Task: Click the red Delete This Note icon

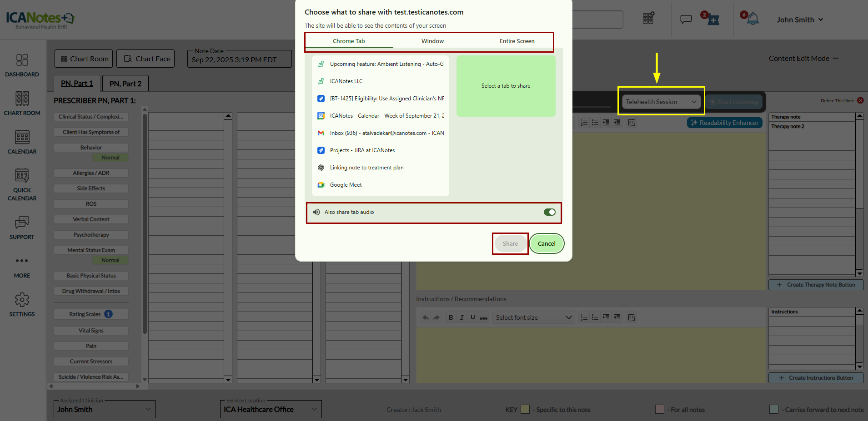Action: [x=860, y=101]
